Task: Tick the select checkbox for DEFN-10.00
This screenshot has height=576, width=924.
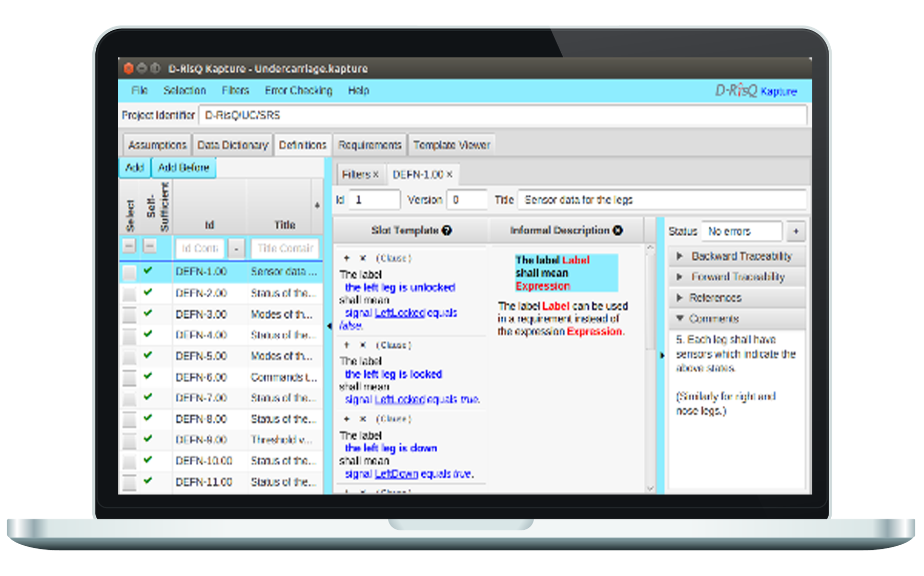Action: point(130,462)
